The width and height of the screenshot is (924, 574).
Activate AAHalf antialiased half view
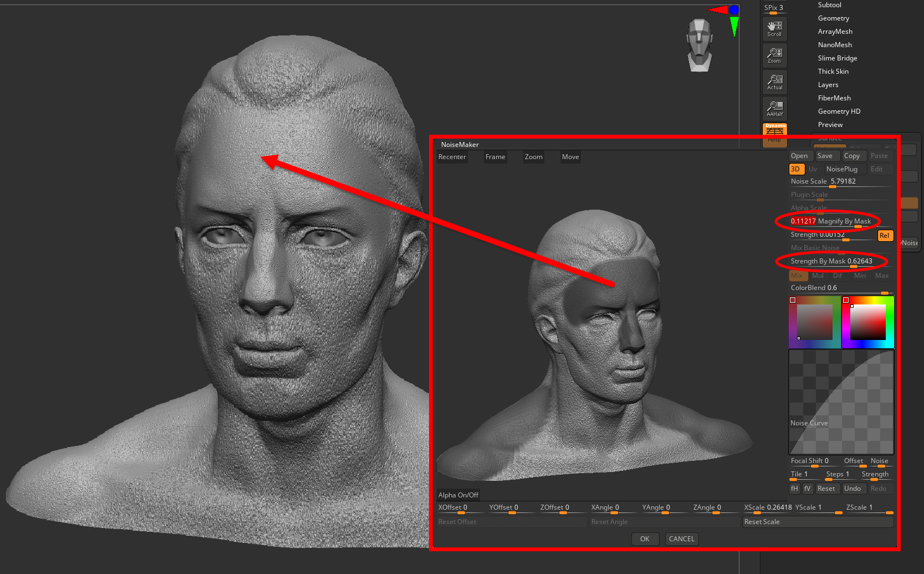click(774, 108)
